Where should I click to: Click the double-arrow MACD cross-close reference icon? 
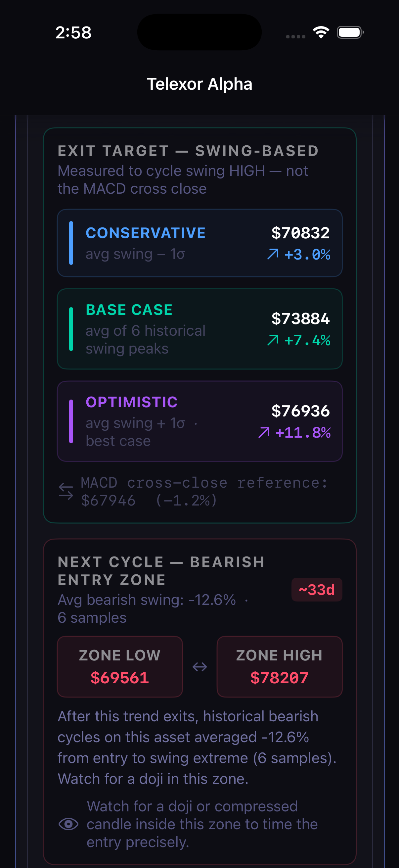(66, 492)
